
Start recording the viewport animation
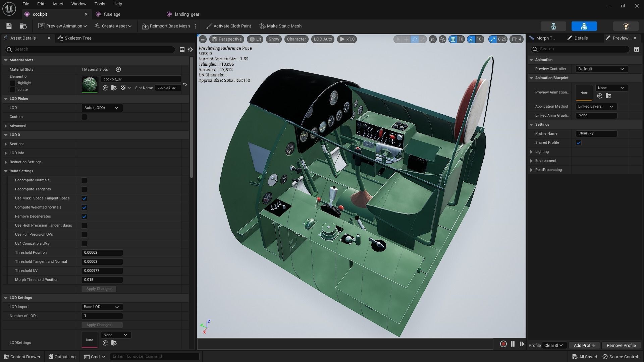click(503, 344)
